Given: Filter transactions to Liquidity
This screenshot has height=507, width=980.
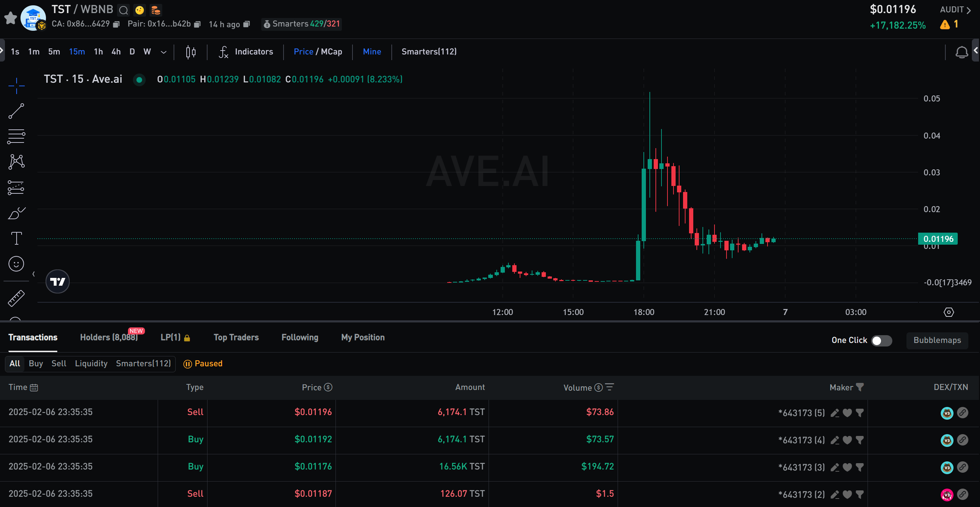Looking at the screenshot, I should [91, 363].
